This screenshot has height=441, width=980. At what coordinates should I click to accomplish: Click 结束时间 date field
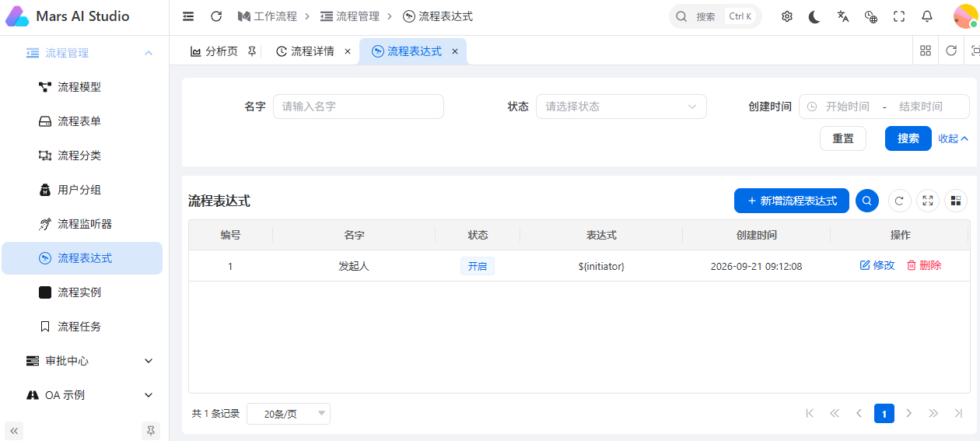(920, 107)
